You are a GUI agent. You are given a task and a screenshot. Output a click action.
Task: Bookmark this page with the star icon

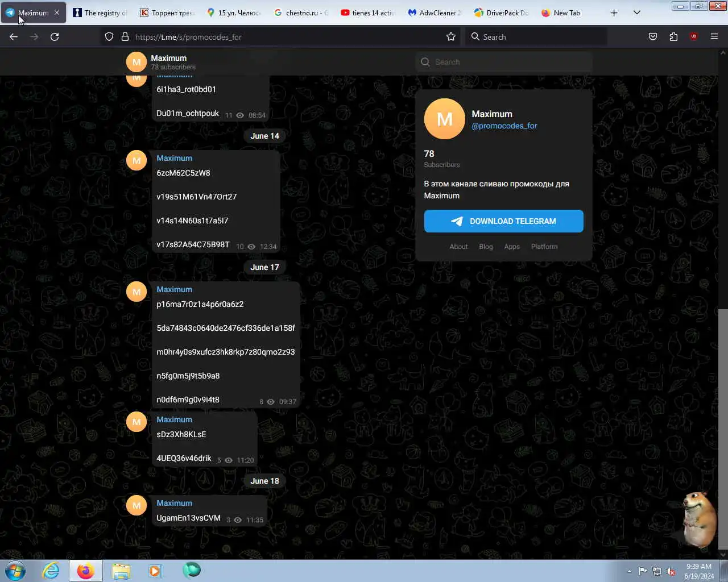point(451,37)
